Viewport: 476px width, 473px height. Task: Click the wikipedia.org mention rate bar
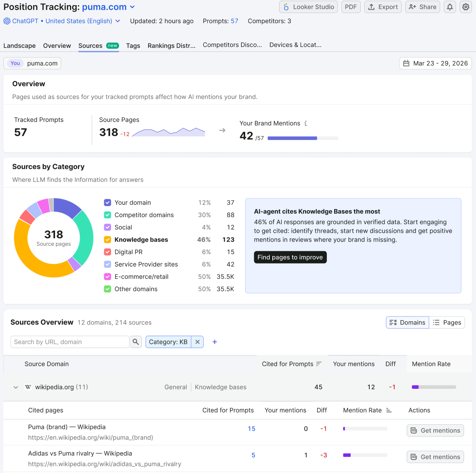434,387
